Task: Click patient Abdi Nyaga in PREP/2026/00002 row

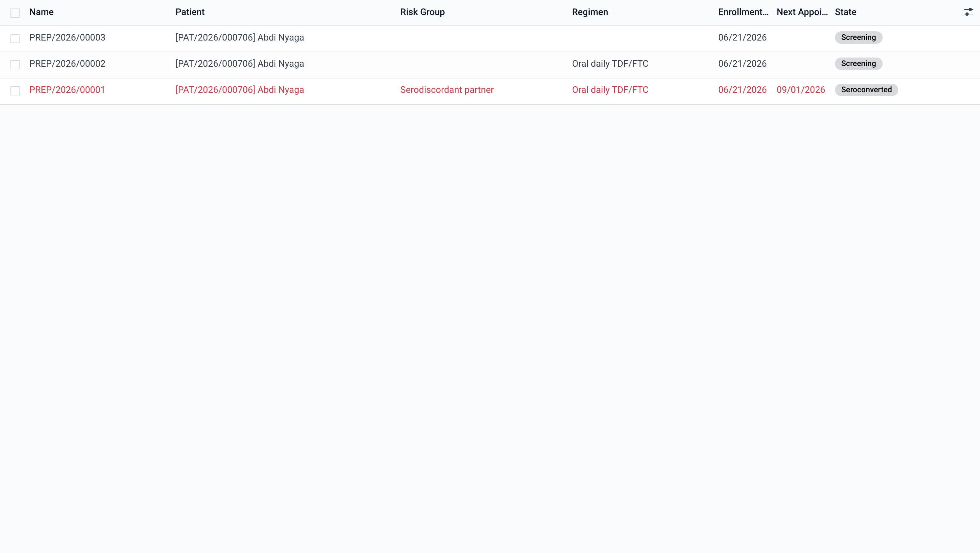Action: (240, 63)
